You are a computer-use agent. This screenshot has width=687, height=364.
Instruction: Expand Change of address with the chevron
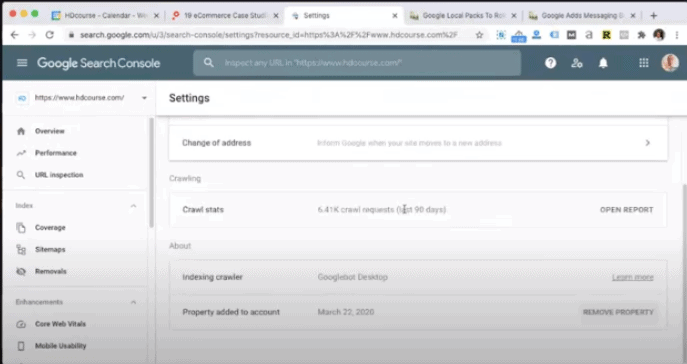[648, 143]
